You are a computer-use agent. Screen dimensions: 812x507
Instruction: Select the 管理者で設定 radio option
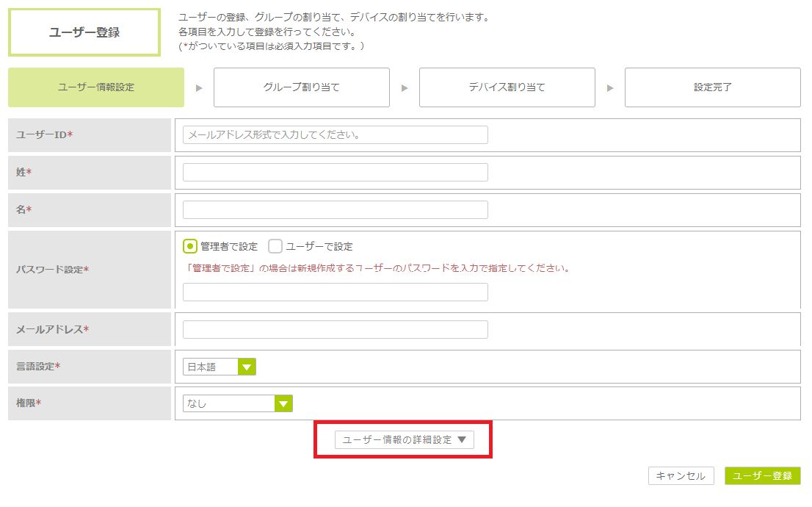coord(190,246)
